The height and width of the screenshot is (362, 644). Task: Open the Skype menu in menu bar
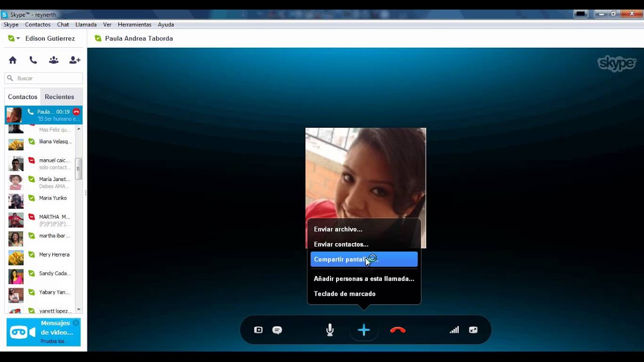coord(11,25)
